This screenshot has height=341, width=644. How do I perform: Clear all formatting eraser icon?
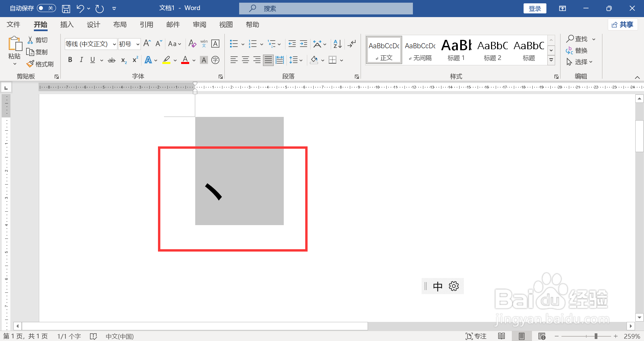point(192,44)
